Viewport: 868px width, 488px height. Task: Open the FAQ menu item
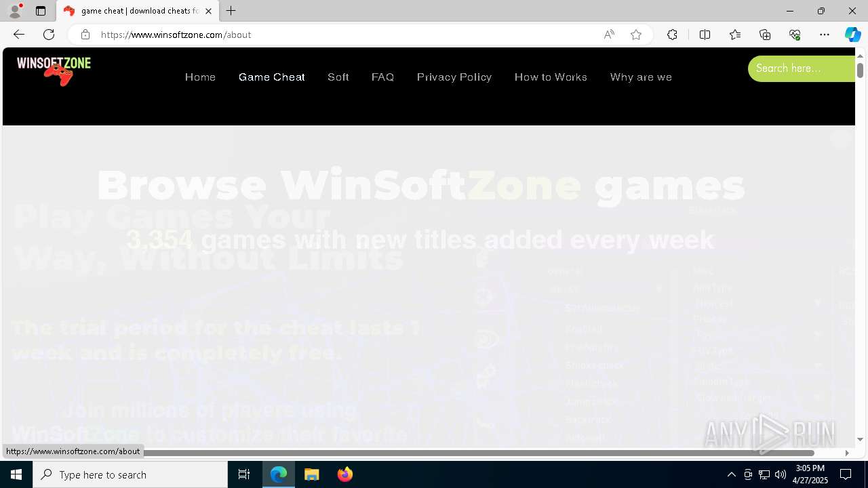(383, 77)
